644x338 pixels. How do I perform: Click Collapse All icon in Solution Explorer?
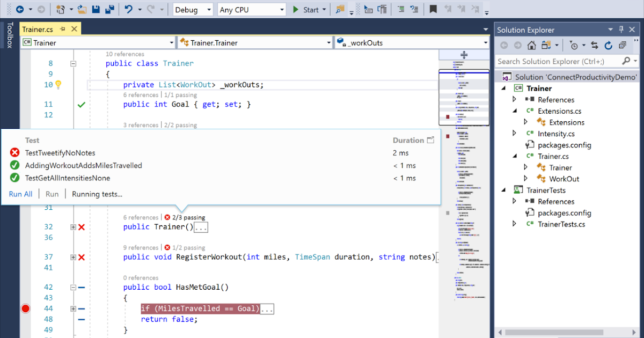[622, 46]
